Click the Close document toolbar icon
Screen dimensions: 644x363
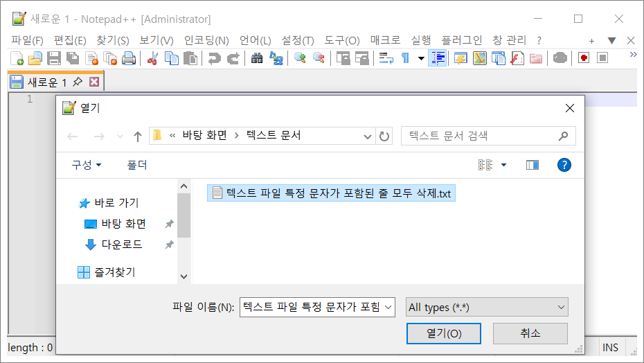pyautogui.click(x=91, y=58)
